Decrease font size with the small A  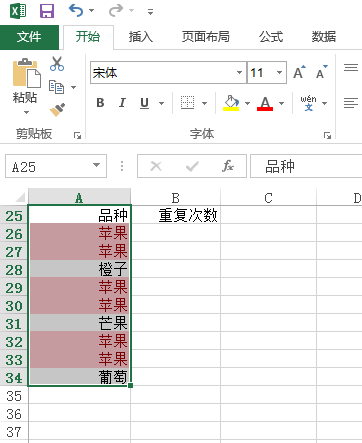tap(321, 72)
